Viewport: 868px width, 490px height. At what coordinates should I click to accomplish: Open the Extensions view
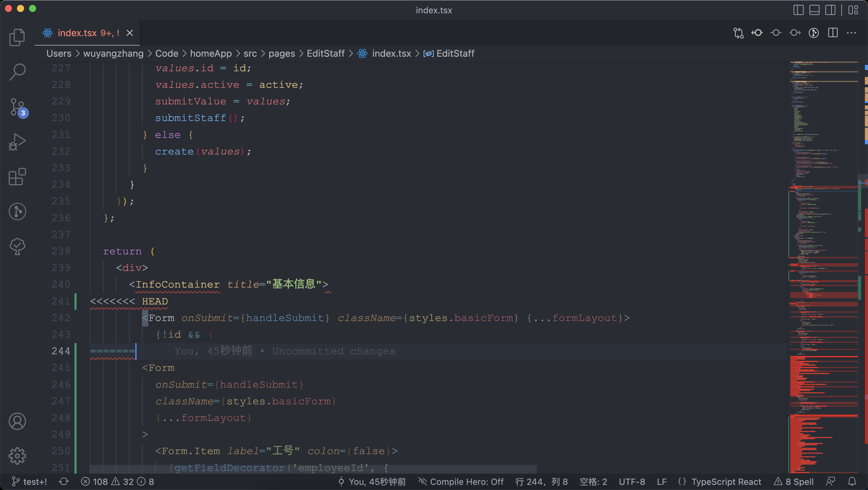click(17, 177)
